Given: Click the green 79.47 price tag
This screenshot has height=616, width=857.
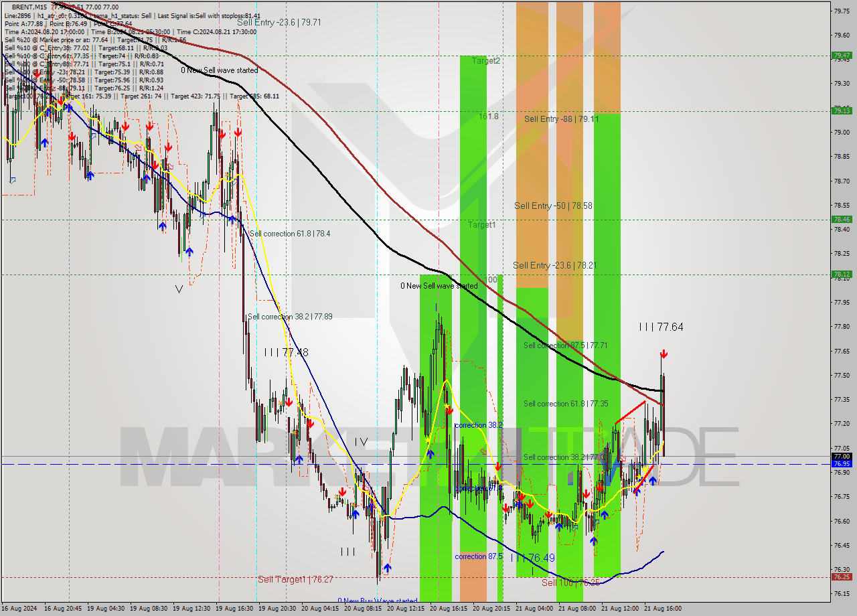Looking at the screenshot, I should click(842, 56).
